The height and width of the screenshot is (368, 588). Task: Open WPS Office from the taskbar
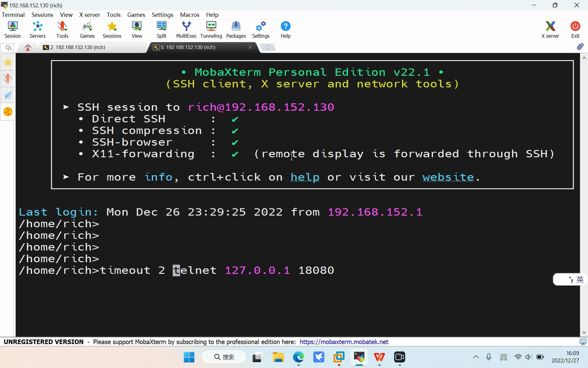tap(379, 357)
